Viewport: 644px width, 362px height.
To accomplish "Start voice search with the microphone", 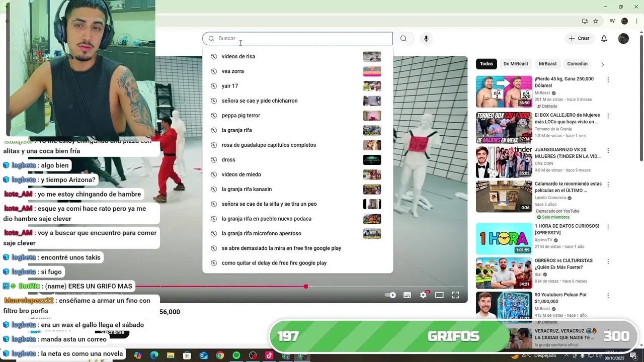I will tap(426, 39).
